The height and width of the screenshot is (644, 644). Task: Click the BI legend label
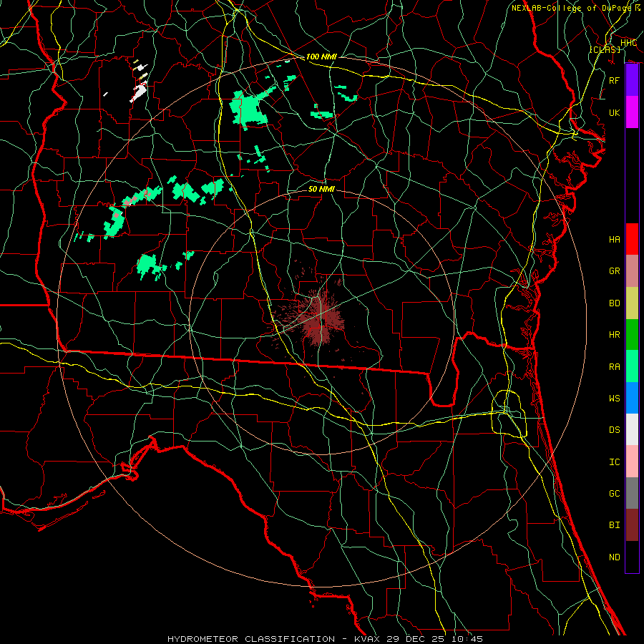tap(615, 525)
